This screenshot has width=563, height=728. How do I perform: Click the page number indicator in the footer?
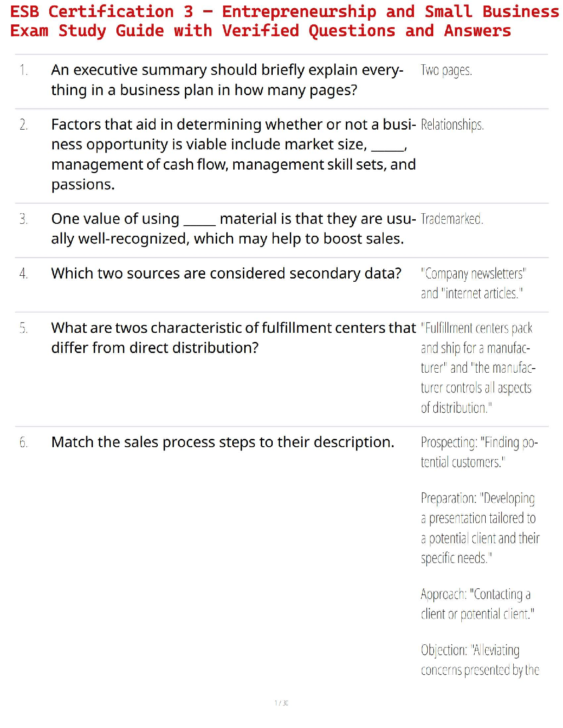pos(281,703)
